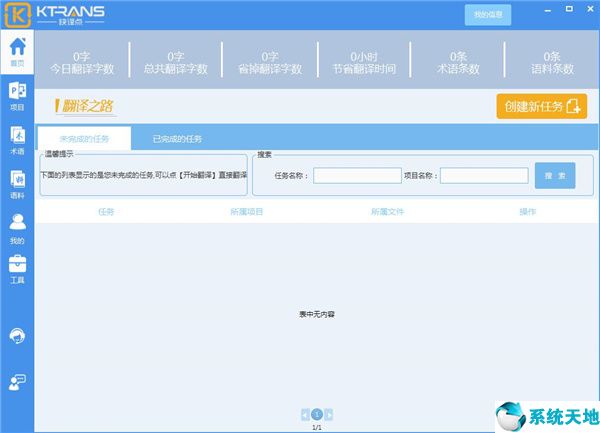Click the 创建新任务 button
The width and height of the screenshot is (600, 433).
click(541, 107)
